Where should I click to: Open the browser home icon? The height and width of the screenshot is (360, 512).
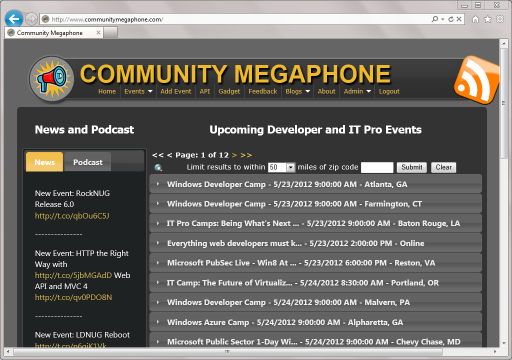coord(475,19)
